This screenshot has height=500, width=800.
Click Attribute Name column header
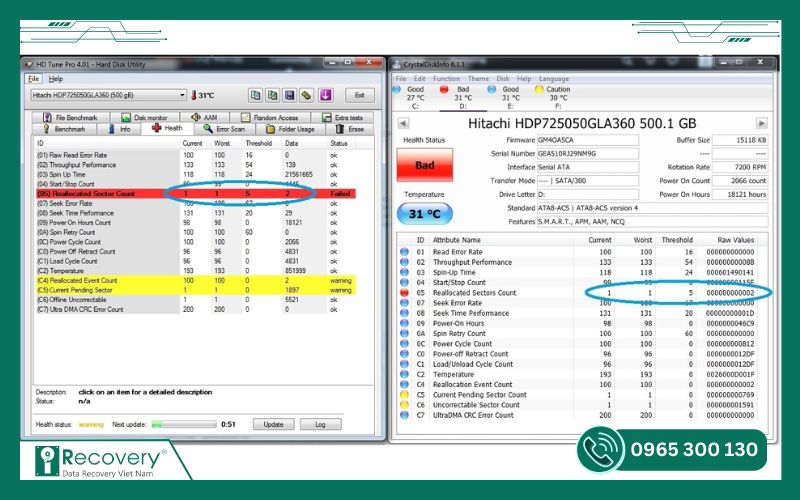457,240
